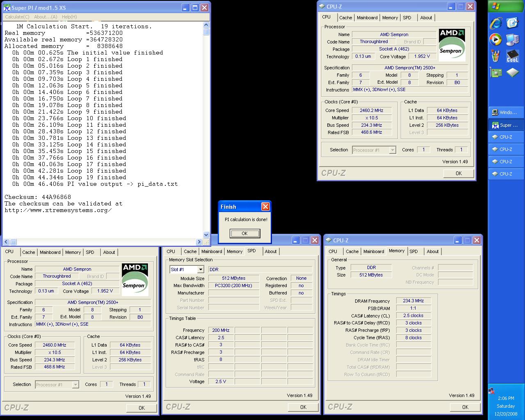Click OK in CPU-Z showing 2460.0 MHz
The height and width of the screenshot is (420, 525).
(142, 408)
